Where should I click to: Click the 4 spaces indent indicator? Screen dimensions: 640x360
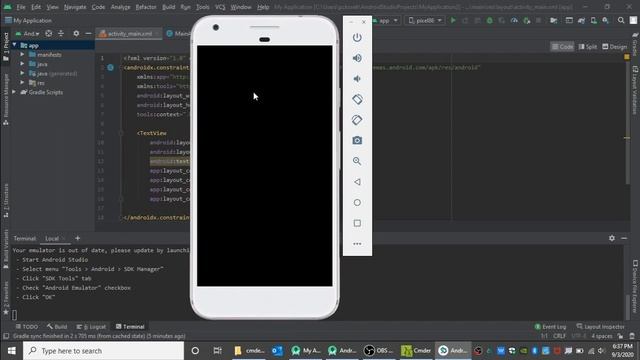pos(602,336)
